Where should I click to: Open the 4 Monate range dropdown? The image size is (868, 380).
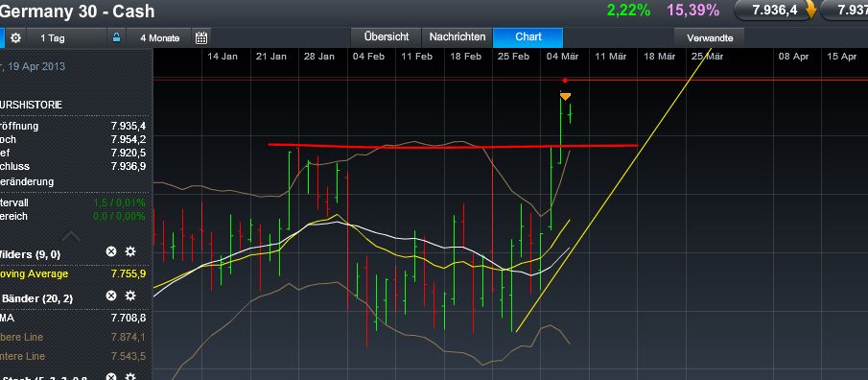point(159,37)
